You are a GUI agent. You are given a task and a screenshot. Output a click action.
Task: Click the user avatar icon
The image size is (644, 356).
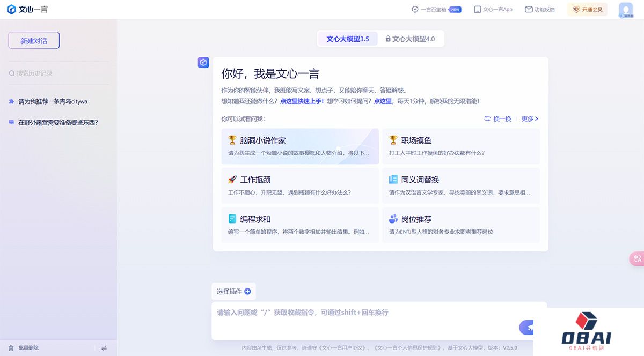pos(626,10)
